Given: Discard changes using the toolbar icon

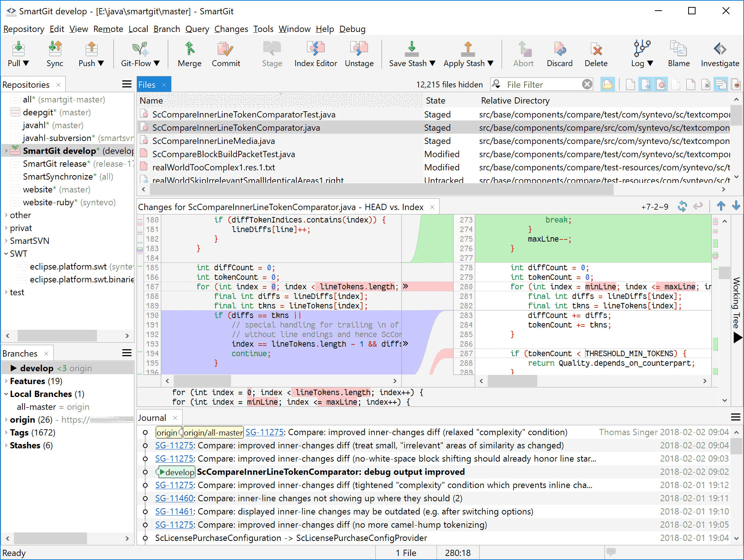Looking at the screenshot, I should click(559, 53).
